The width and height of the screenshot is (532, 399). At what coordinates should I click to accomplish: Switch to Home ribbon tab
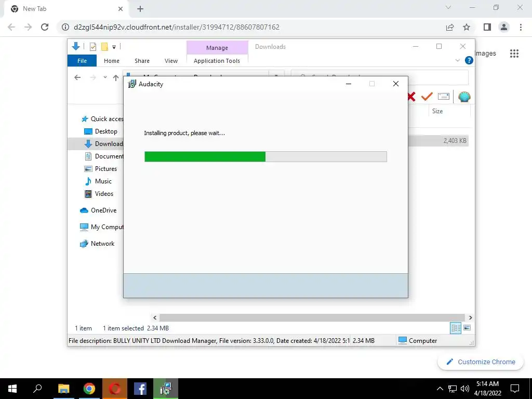click(x=112, y=61)
